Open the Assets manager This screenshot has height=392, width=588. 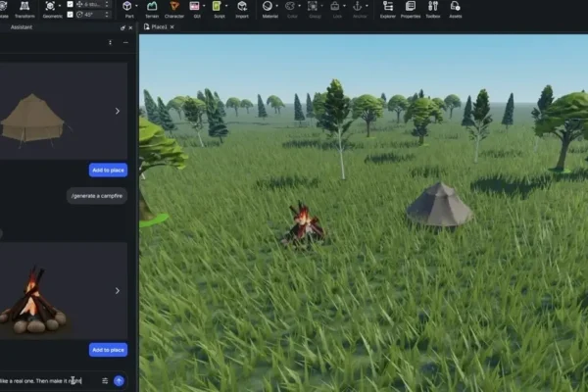(455, 9)
